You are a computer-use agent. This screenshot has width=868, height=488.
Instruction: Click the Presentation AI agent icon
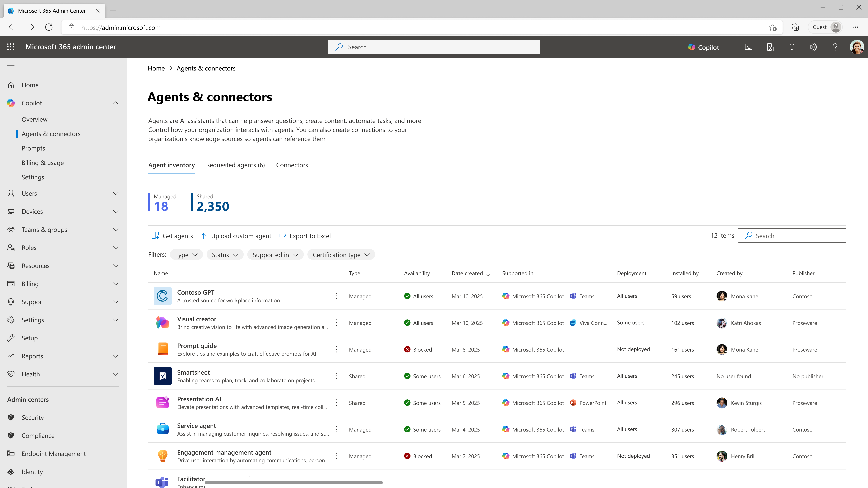162,402
